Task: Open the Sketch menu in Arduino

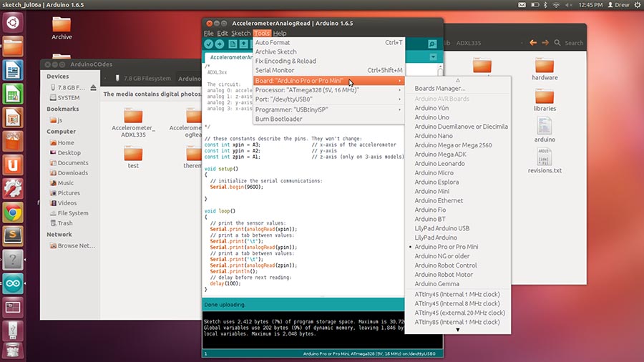Action: coord(240,33)
